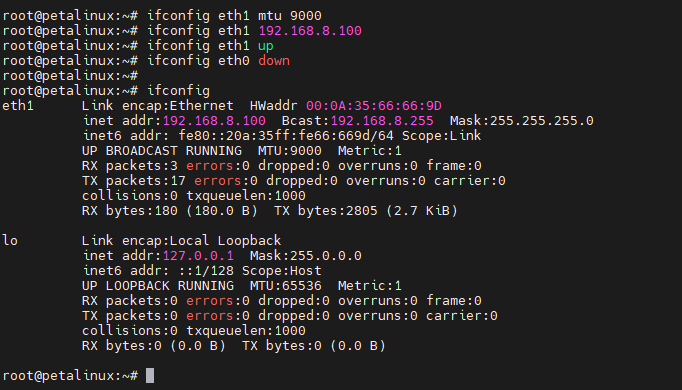Viewport: 682px width, 390px height.
Task: Click the terminal cursor block at prompt
Action: [150, 376]
